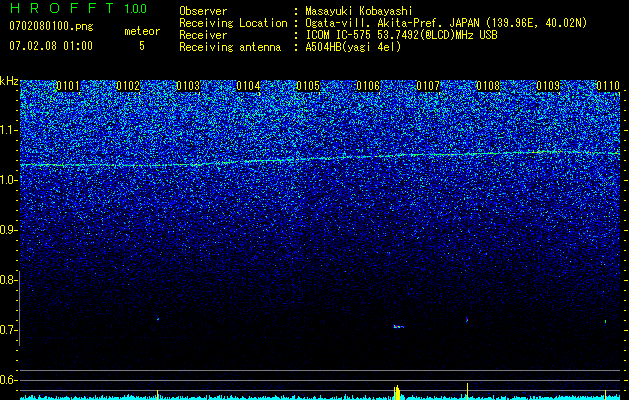This screenshot has width=629, height=400.
Task: Click the 0104 time marker
Action: click(x=248, y=86)
